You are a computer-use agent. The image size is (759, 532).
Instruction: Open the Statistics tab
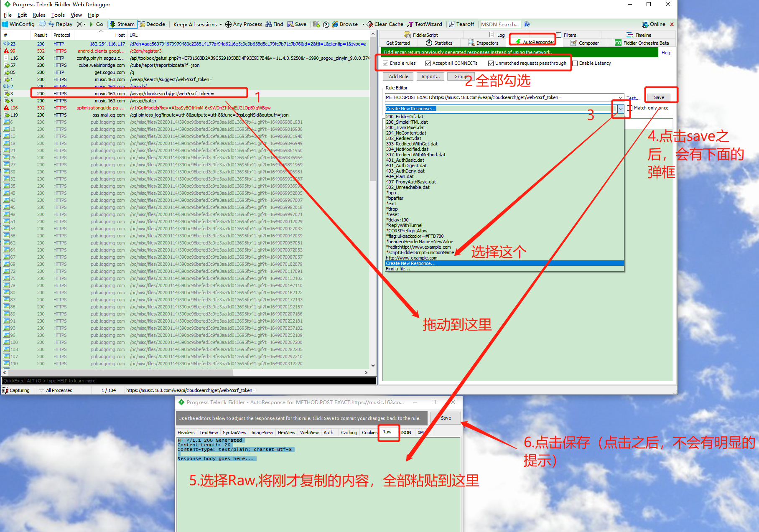(439, 43)
